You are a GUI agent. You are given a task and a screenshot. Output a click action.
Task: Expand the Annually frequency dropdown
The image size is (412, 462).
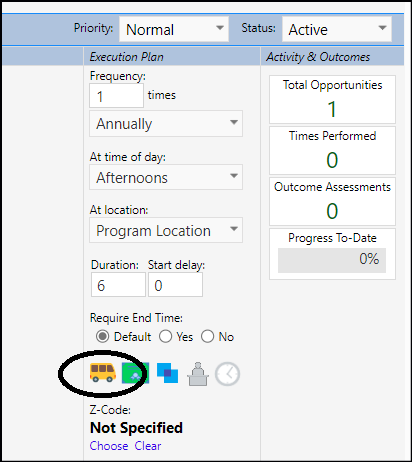pyautogui.click(x=166, y=123)
